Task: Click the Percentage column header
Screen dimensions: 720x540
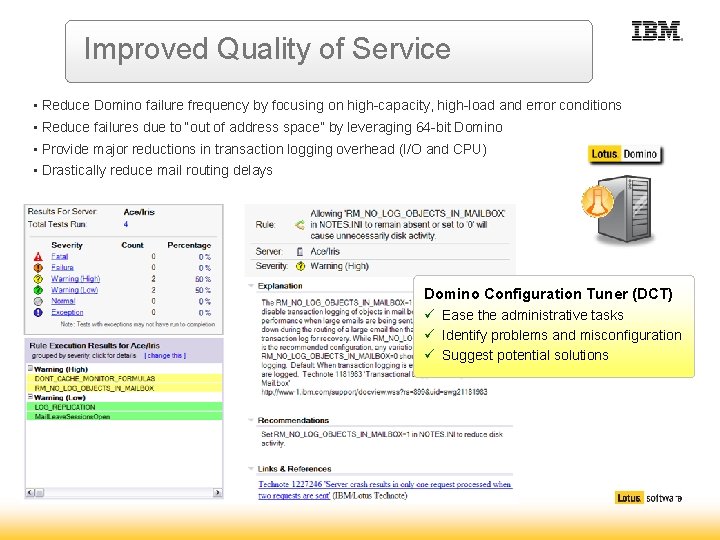Action: (x=189, y=245)
